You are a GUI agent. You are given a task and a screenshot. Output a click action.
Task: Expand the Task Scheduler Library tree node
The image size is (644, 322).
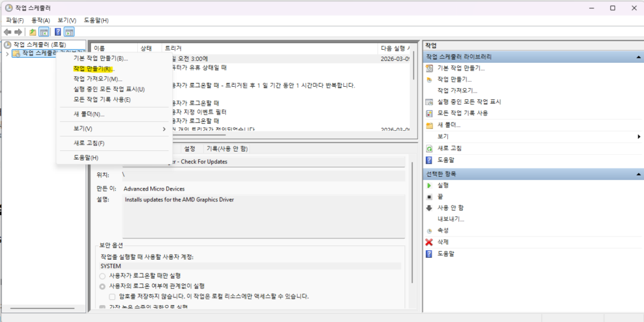(7, 53)
